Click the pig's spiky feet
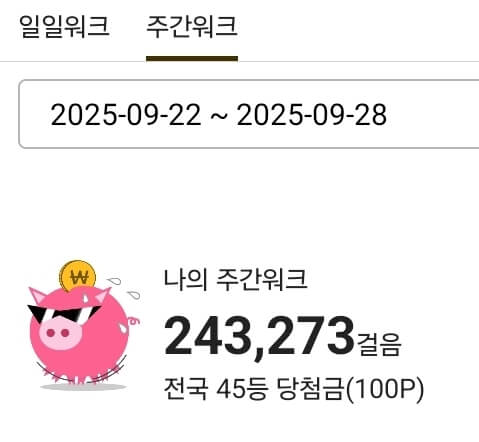 pos(80,375)
